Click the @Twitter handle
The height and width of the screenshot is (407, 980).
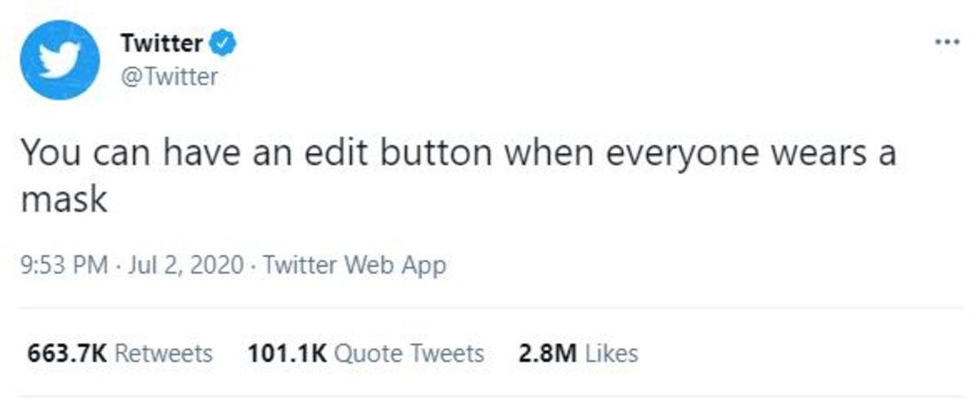[169, 77]
